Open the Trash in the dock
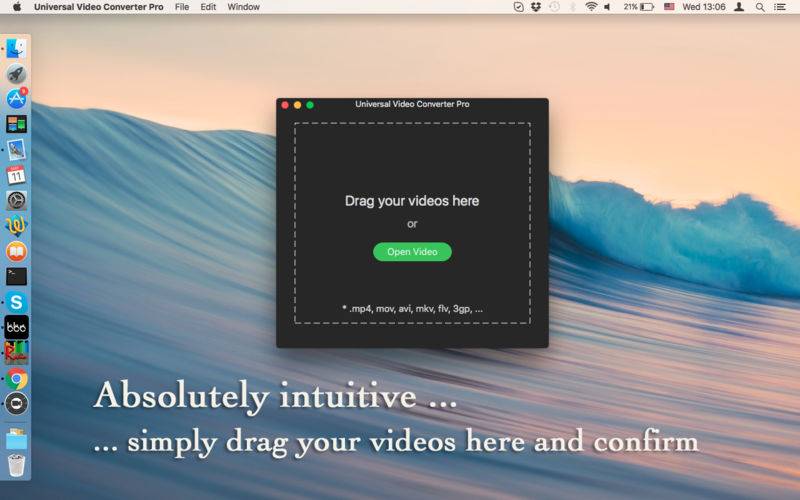Viewport: 800px width, 500px height. click(x=16, y=464)
